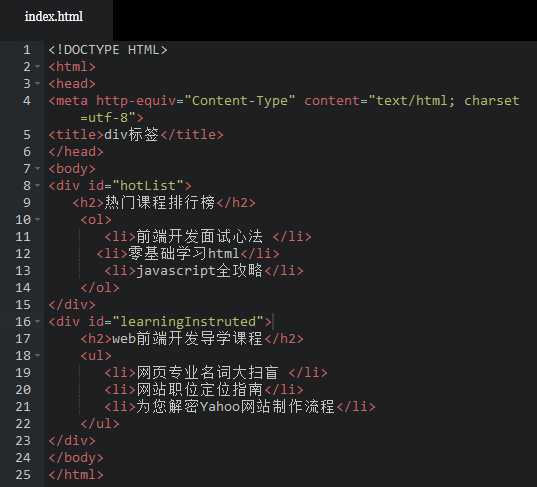Fold the ul block on line 18
The height and width of the screenshot is (487, 537).
[x=38, y=355]
